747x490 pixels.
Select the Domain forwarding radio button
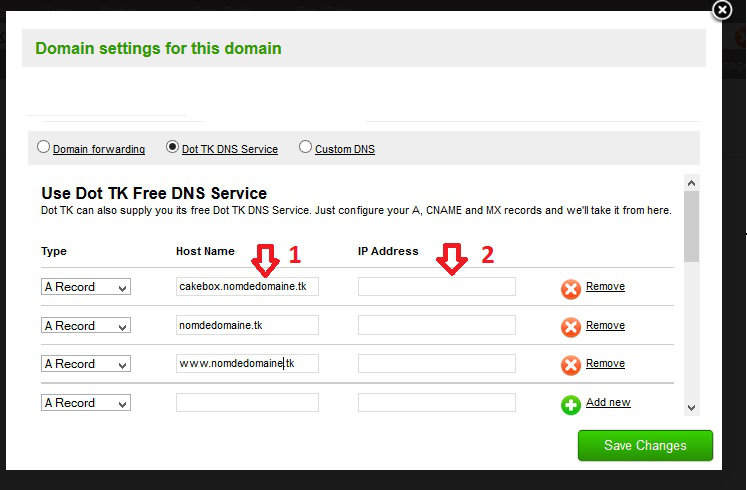click(43, 147)
